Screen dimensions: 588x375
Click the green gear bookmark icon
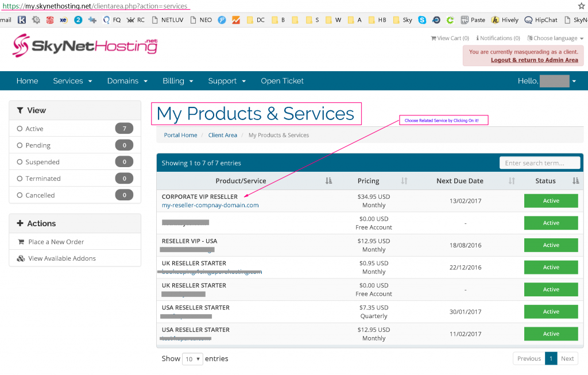click(x=450, y=20)
